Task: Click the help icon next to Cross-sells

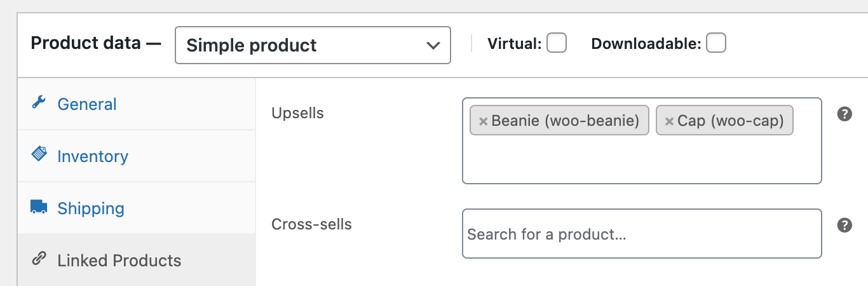Action: click(x=844, y=225)
